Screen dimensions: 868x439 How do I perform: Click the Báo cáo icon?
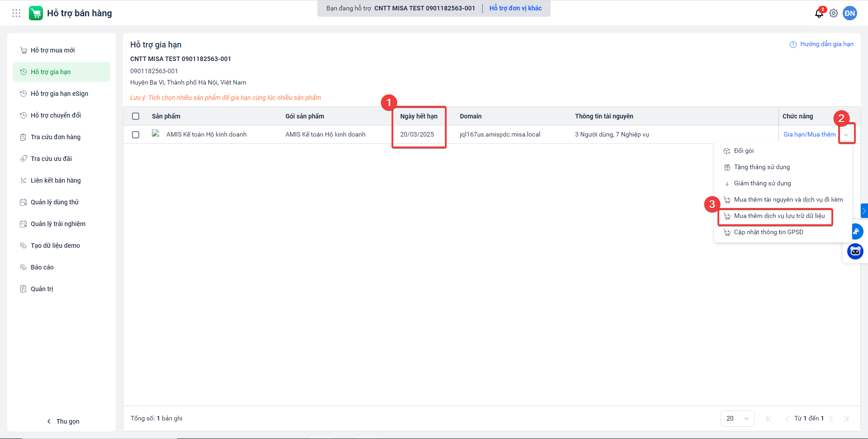coord(24,267)
